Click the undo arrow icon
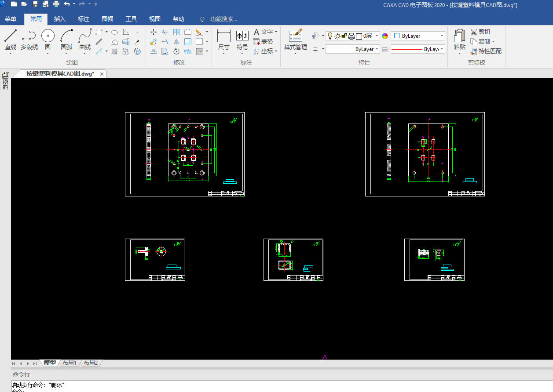 (67, 4)
